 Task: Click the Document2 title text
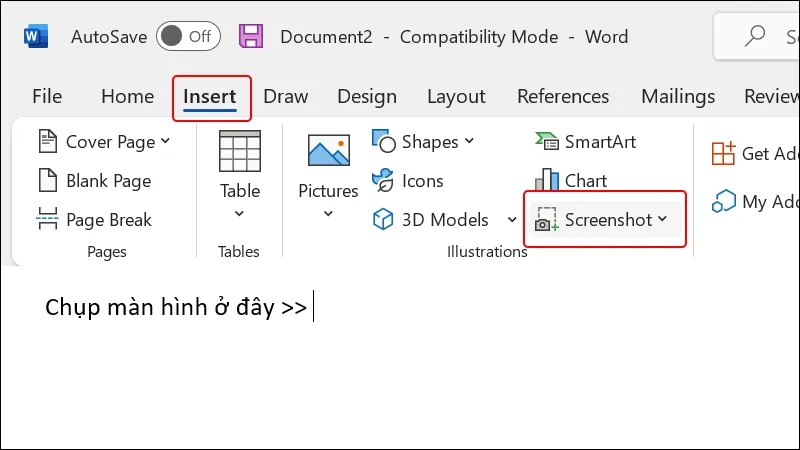(326, 37)
